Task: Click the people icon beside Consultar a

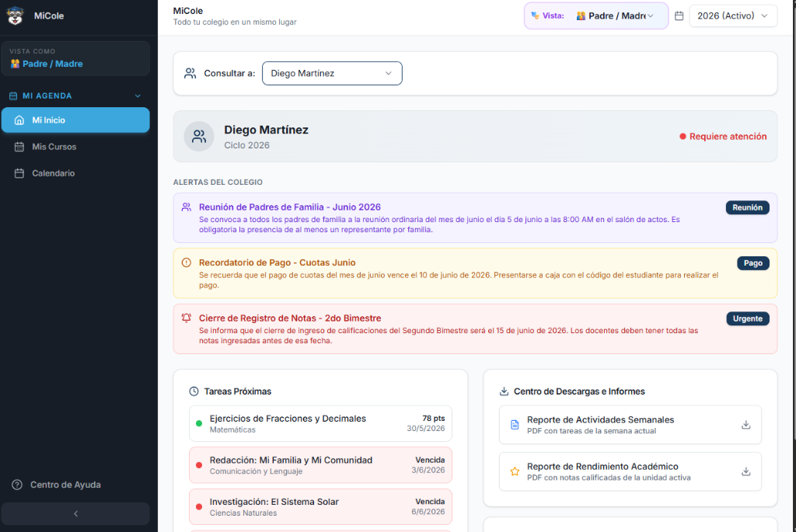Action: point(190,73)
